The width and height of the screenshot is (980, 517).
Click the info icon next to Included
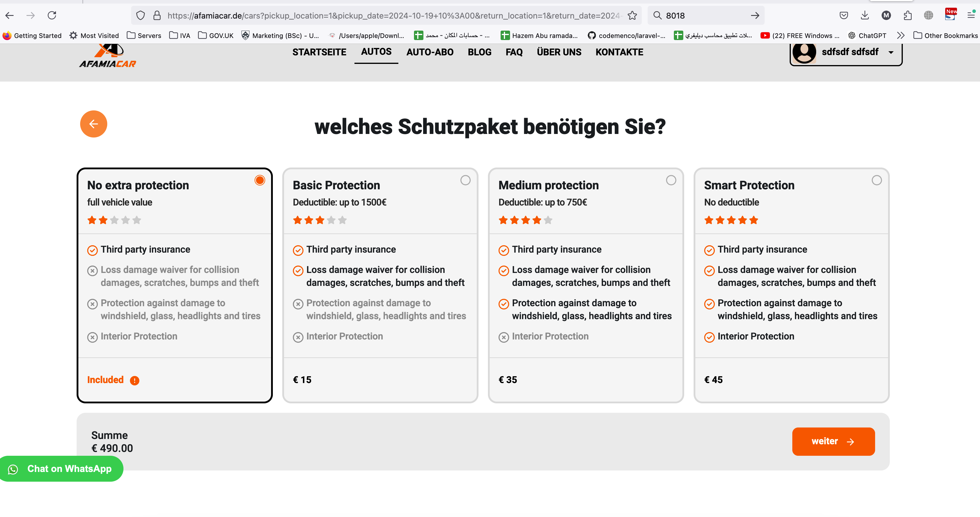[134, 380]
